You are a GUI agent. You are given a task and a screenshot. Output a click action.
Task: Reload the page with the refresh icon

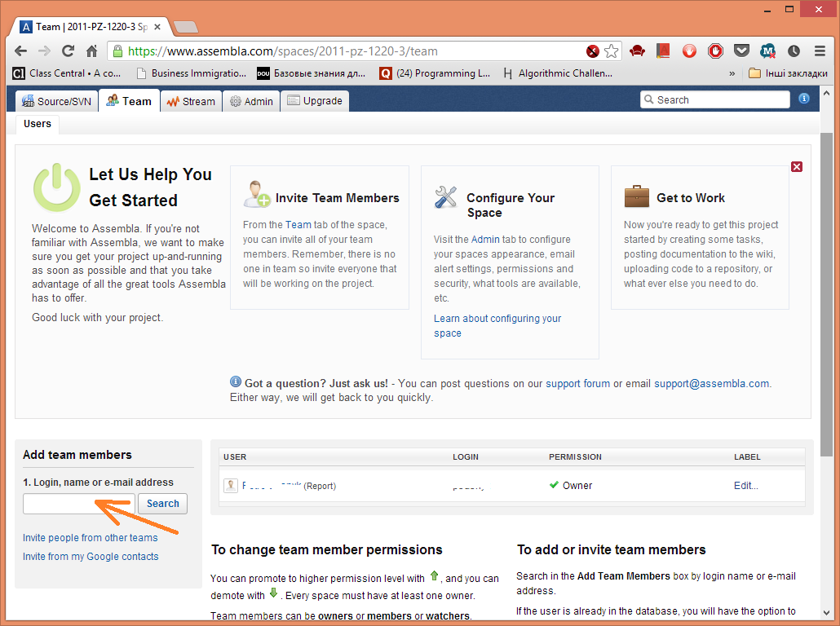pos(68,51)
